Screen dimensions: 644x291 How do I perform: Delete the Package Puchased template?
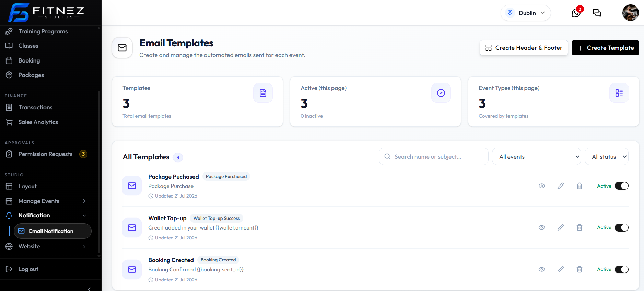point(579,186)
